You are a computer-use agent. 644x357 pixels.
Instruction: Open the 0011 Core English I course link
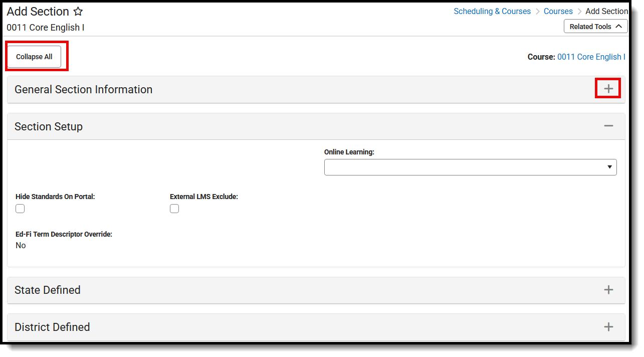tap(591, 57)
